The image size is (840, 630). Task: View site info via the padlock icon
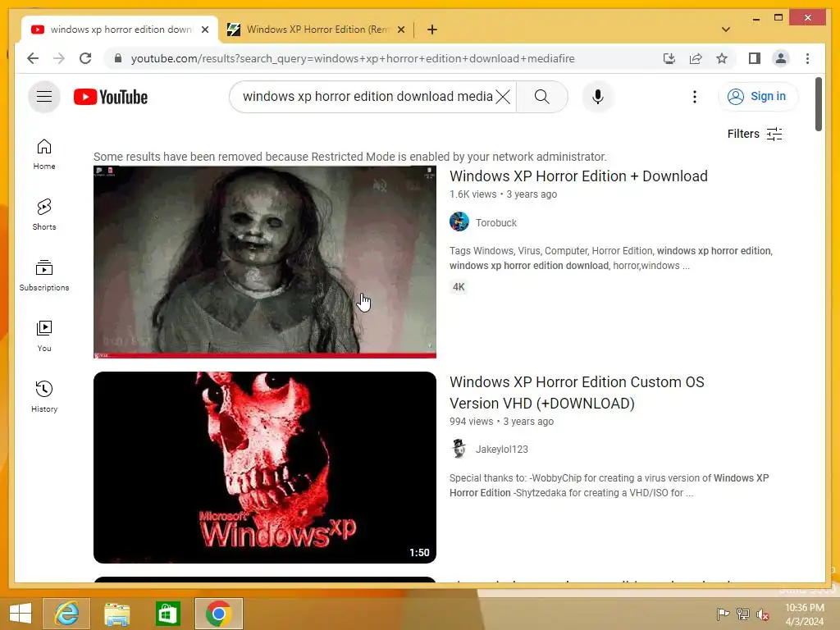118,58
